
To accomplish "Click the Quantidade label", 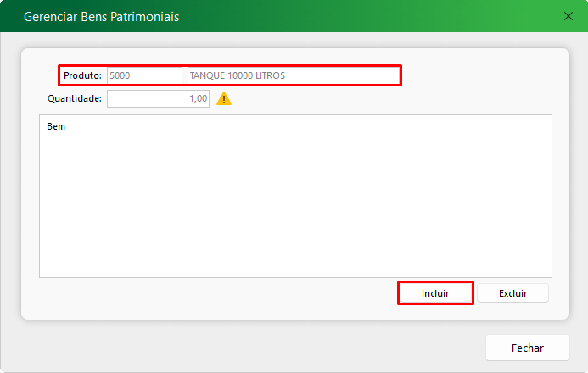I will 75,98.
